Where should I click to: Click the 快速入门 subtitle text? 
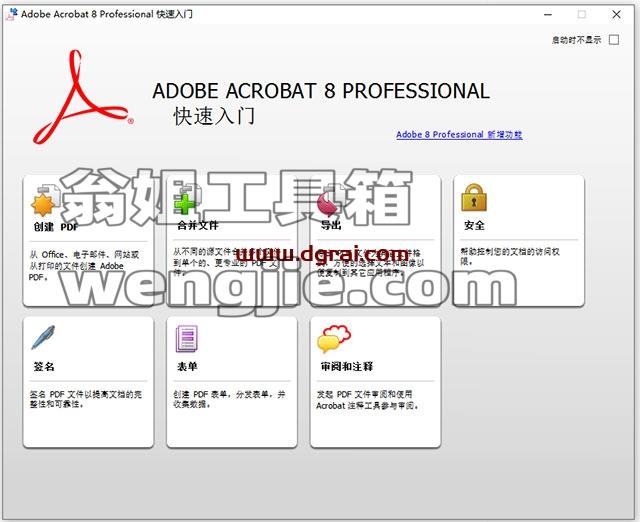(214, 116)
